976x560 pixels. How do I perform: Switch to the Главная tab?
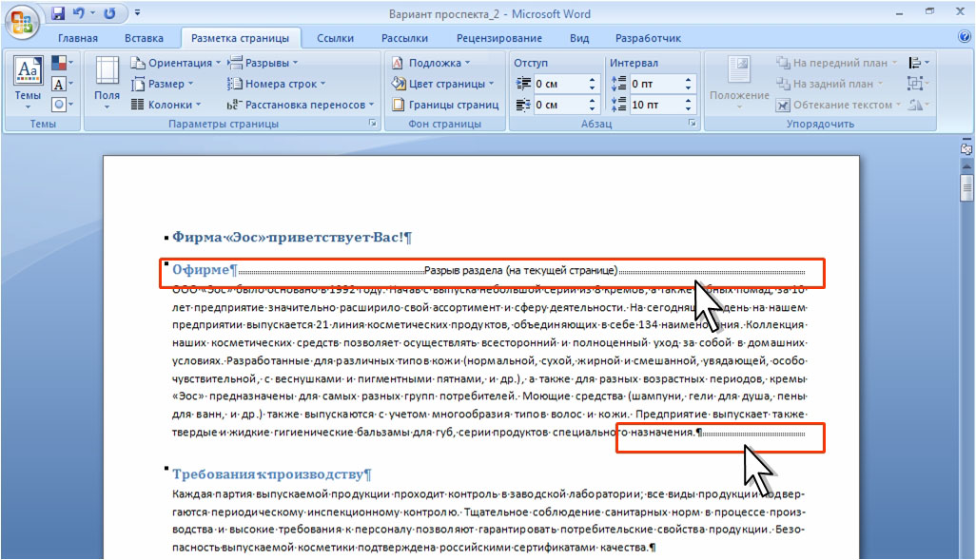(78, 38)
